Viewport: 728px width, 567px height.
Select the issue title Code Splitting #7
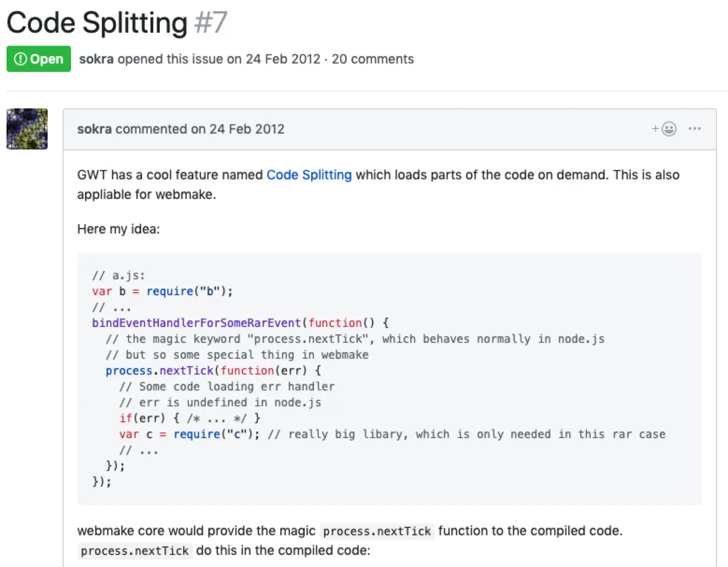(x=116, y=22)
